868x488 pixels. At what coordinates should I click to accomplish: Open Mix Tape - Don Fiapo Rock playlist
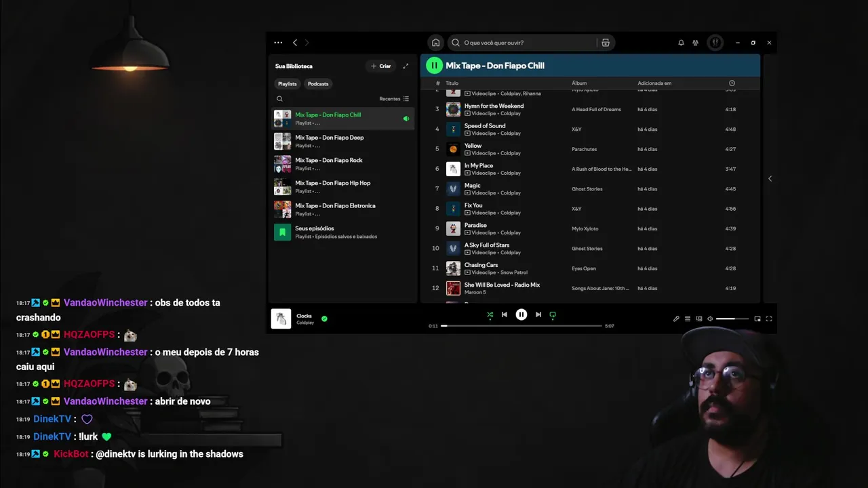(x=343, y=164)
